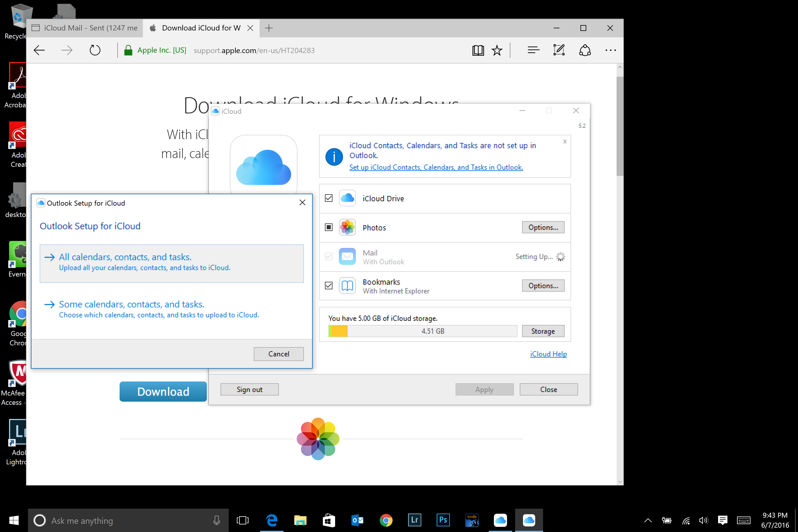This screenshot has width=798, height=532.
Task: Click the Ask me anything search box
Action: 128,520
